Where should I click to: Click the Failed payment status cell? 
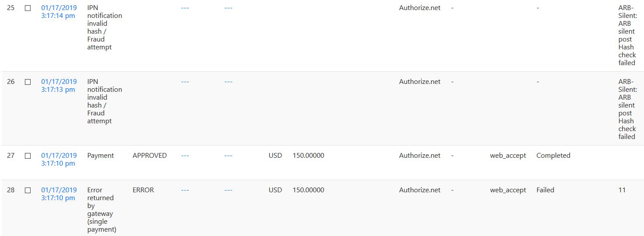click(545, 190)
